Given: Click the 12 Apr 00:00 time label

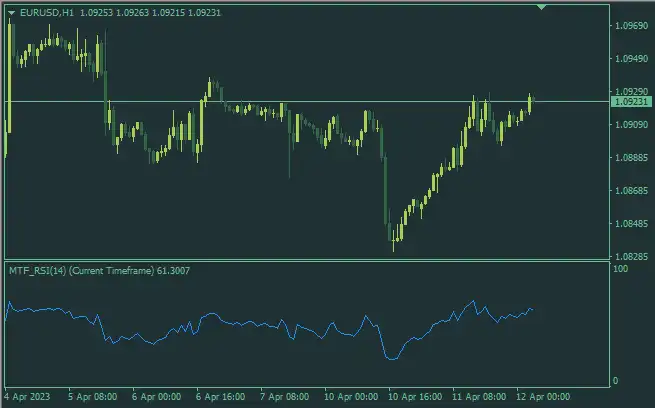Looking at the screenshot, I should (543, 396).
